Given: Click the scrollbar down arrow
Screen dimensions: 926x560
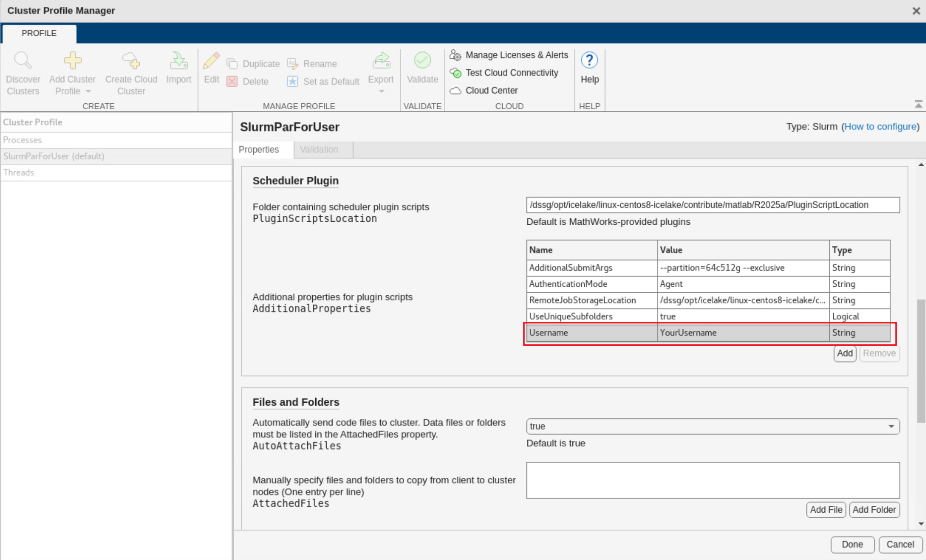Looking at the screenshot, I should (x=921, y=524).
